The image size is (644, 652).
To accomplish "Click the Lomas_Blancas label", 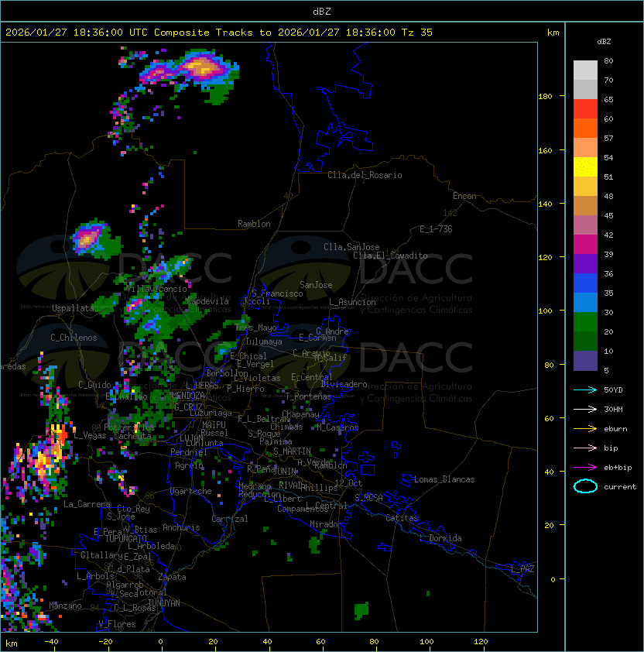I will 444,479.
